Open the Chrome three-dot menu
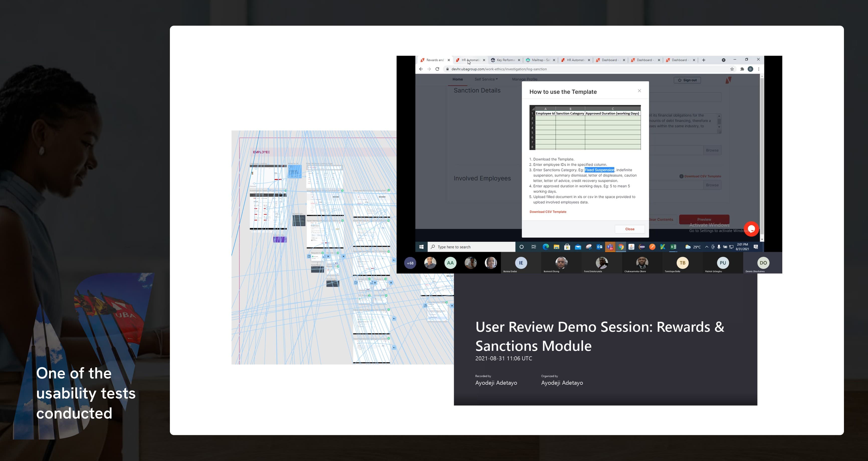Image resolution: width=868 pixels, height=461 pixels. 758,69
